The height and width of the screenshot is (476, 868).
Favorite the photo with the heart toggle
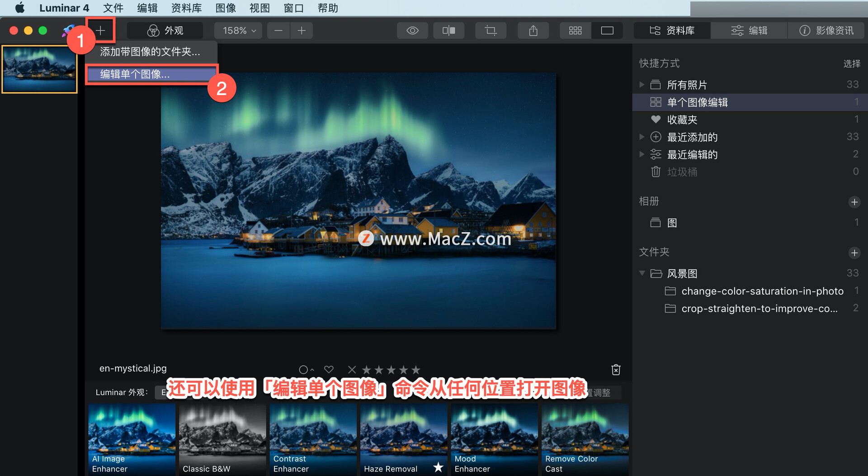click(329, 369)
